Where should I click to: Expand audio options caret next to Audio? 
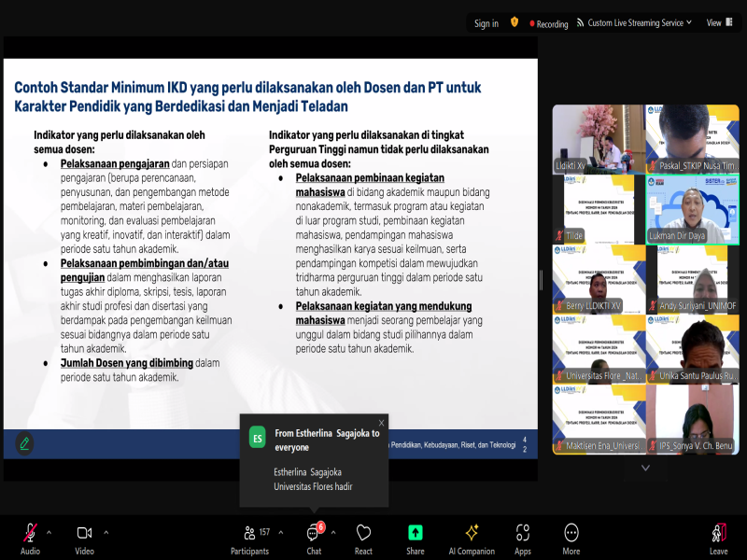tap(49, 532)
